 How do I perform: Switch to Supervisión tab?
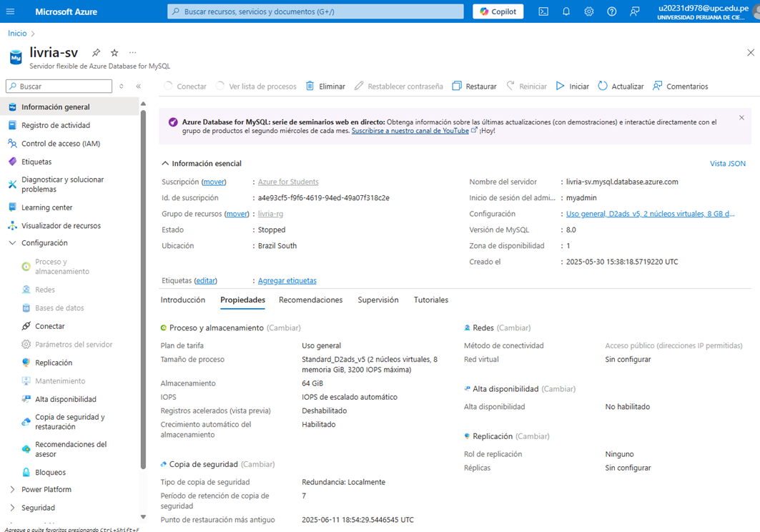click(x=378, y=300)
